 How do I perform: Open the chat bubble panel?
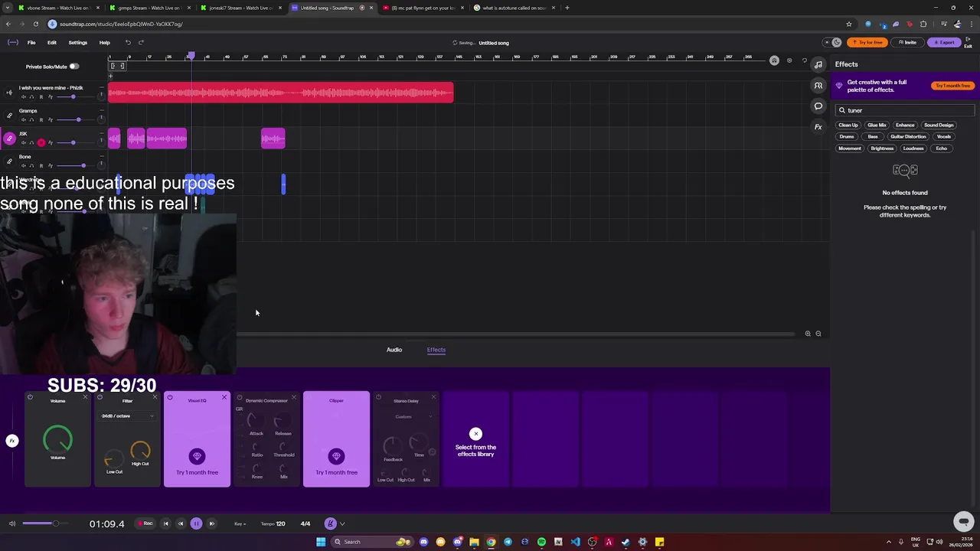coord(818,106)
